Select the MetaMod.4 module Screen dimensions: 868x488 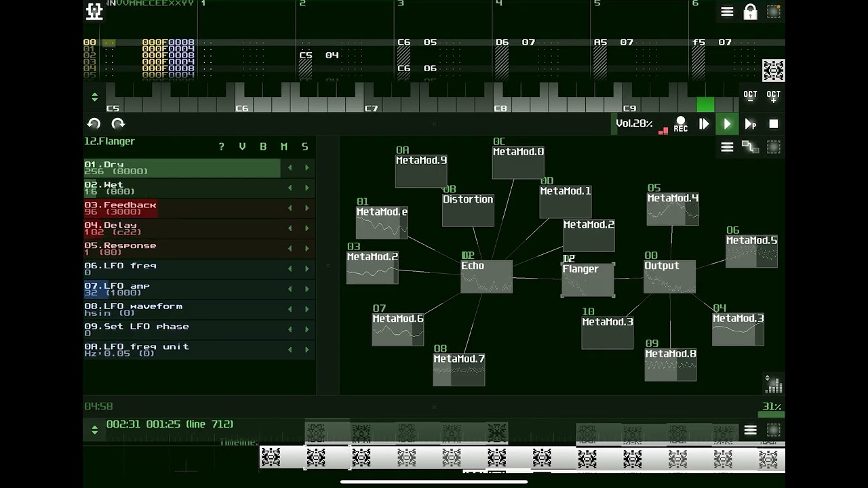(x=673, y=209)
